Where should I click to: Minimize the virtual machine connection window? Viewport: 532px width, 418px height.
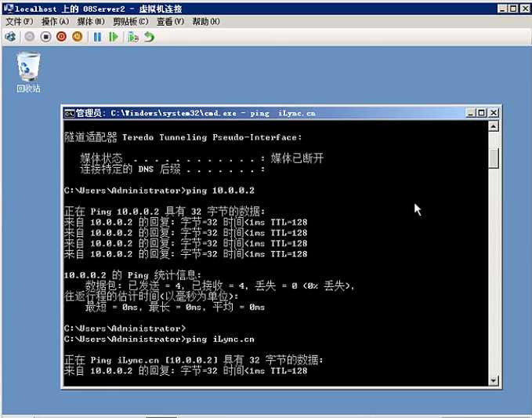502,9
